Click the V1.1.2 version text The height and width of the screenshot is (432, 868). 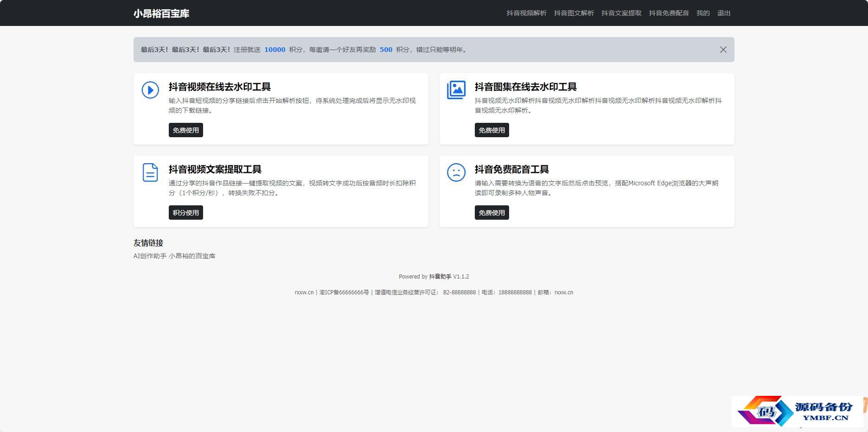461,277
